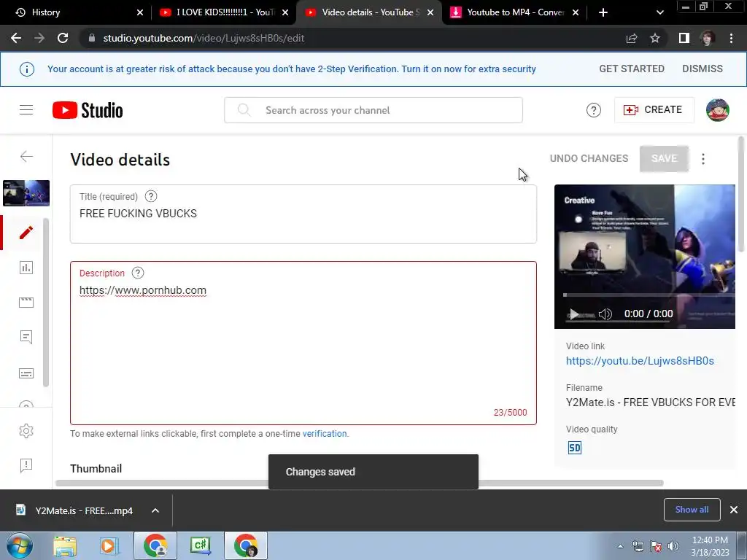The height and width of the screenshot is (560, 747).
Task: Click Show all downloads
Action: (x=692, y=510)
